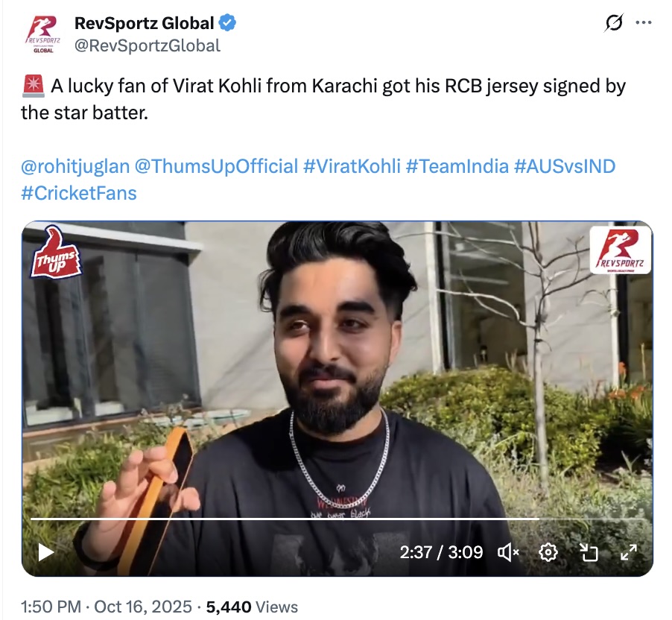Image resolution: width=672 pixels, height=620 pixels.
Task: Open the #ViratKohli hashtag
Action: click(x=352, y=166)
